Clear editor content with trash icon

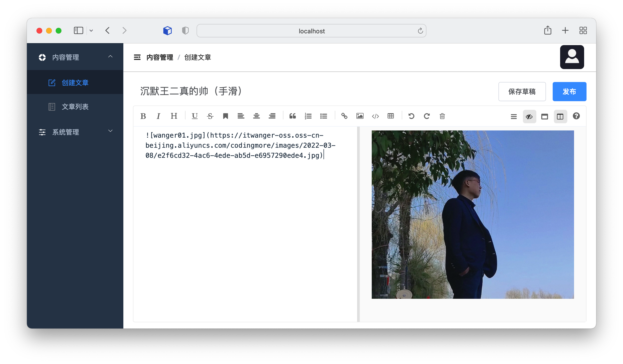coord(442,116)
